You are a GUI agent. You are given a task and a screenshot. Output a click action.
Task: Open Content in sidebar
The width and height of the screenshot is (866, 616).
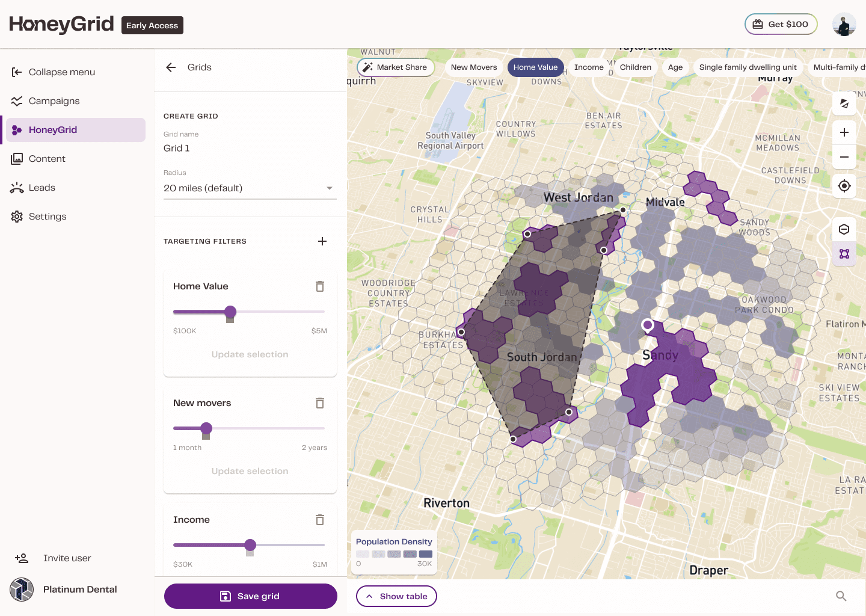tap(76, 159)
